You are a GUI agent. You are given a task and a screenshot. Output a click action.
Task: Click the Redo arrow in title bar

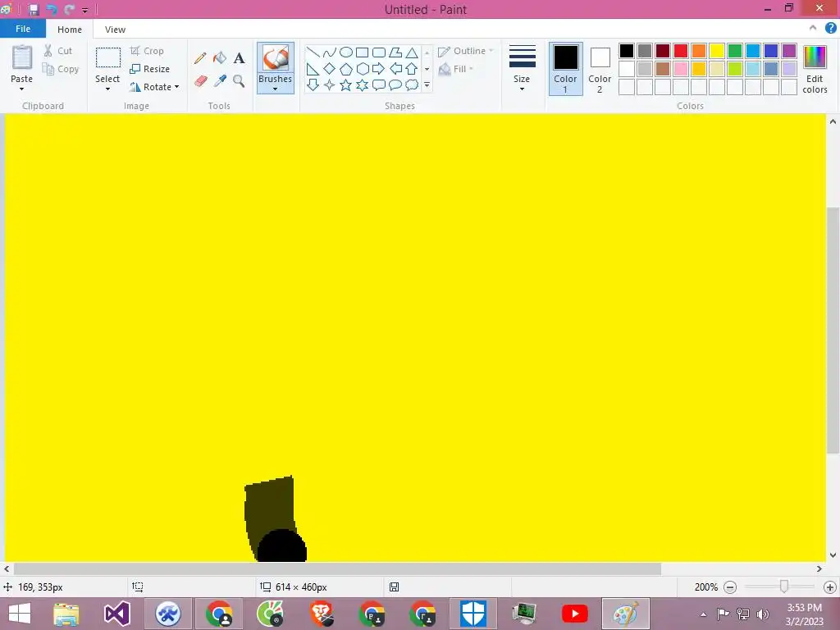tap(69, 10)
